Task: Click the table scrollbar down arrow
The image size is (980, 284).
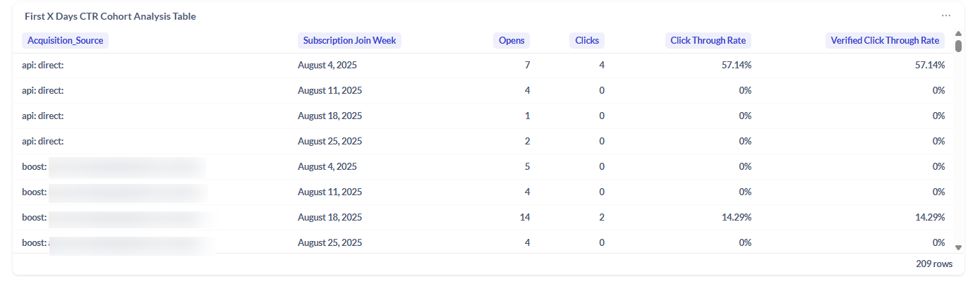Action: pos(958,247)
